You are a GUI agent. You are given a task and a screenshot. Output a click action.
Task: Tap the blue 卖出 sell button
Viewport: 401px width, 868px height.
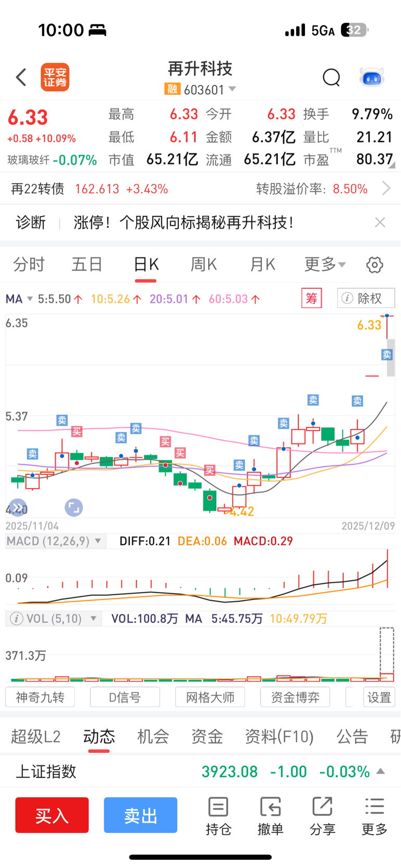coord(140,815)
